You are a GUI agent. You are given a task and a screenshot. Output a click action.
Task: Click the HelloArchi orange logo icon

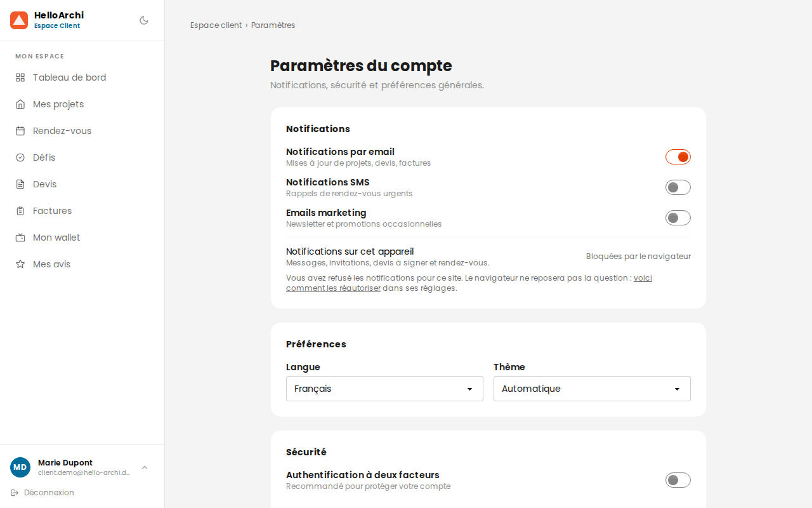click(19, 20)
